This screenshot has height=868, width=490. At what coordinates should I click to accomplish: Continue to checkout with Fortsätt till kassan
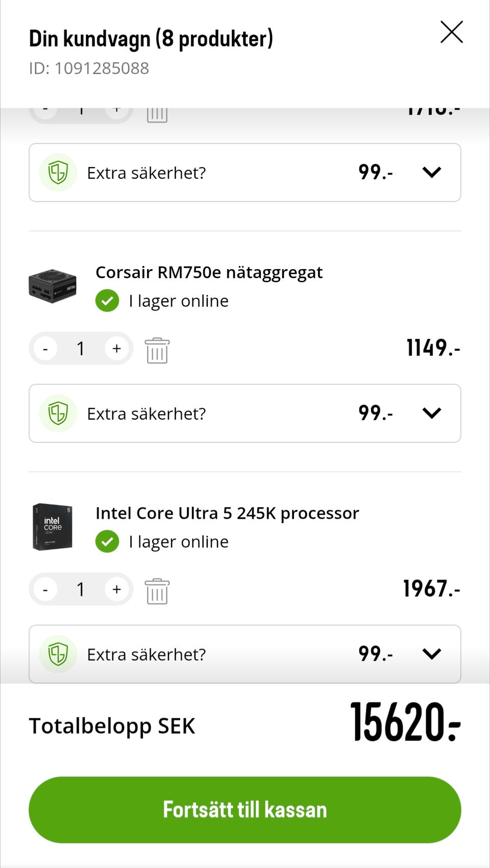tap(245, 810)
